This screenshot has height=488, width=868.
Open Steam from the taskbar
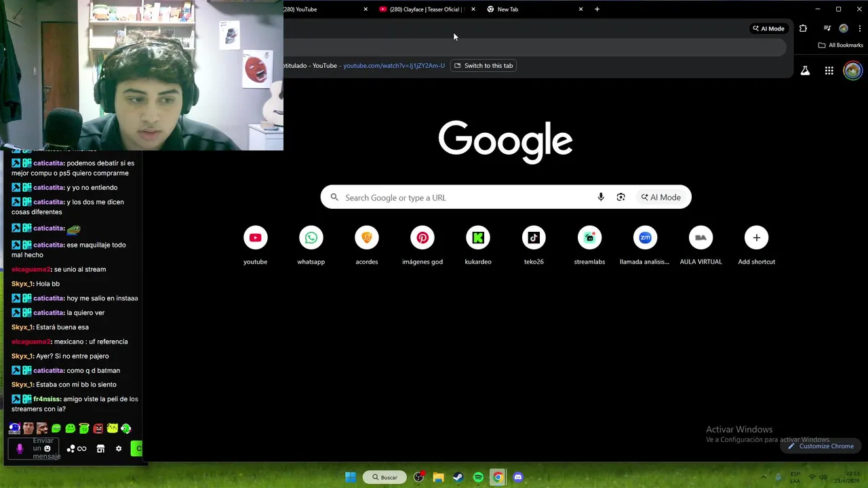[458, 477]
